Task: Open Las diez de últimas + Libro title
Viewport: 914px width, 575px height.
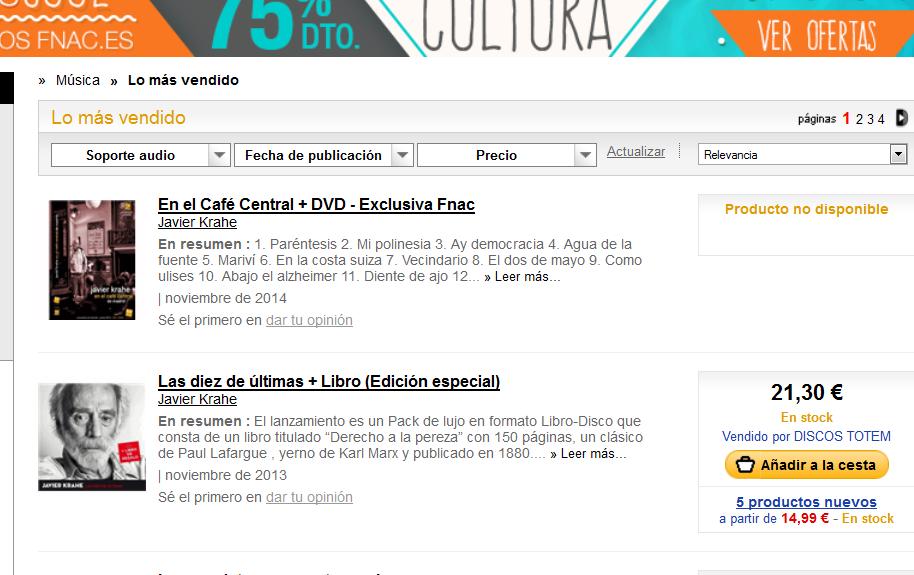Action: tap(329, 381)
